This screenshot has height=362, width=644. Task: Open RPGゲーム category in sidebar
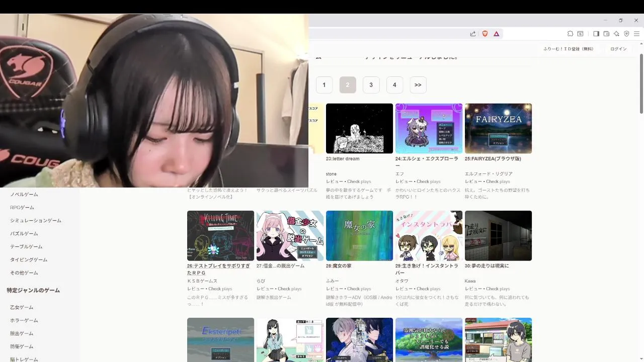(x=22, y=208)
